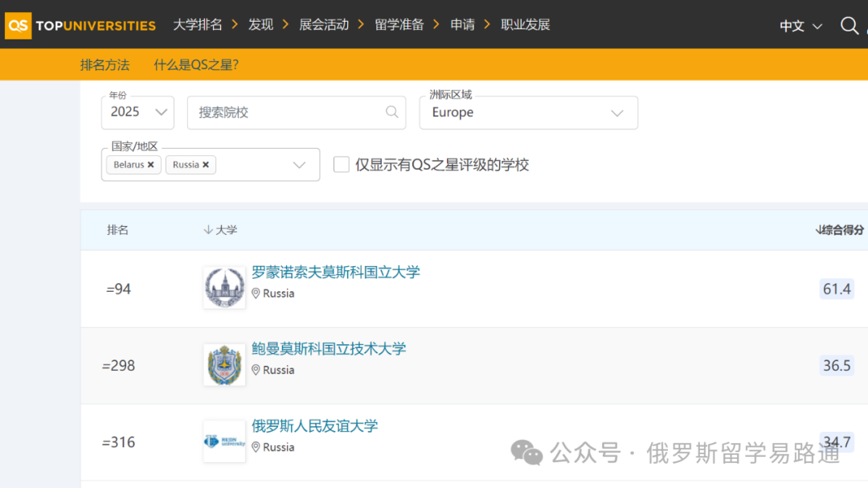Expand the 国家/地区 country dropdown arrow

(x=299, y=165)
